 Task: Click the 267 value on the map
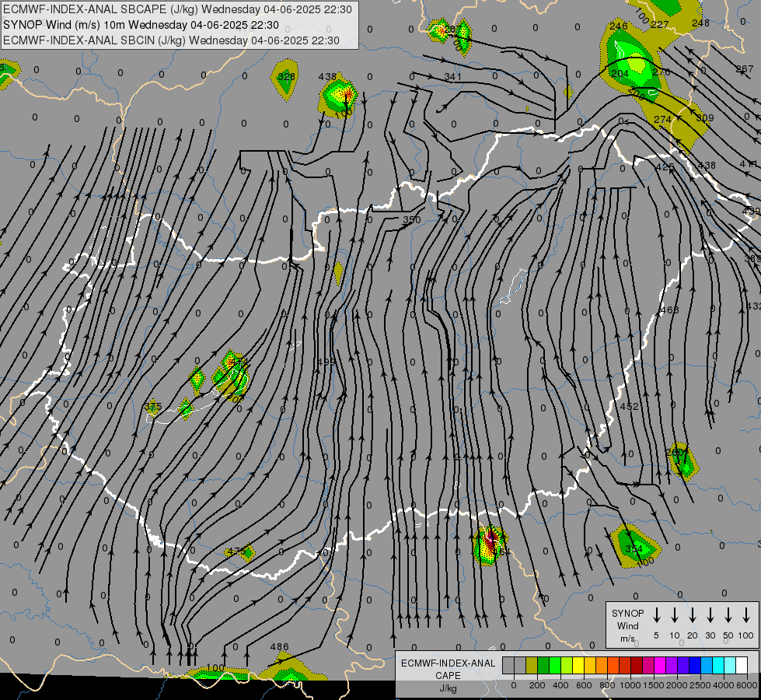click(744, 69)
